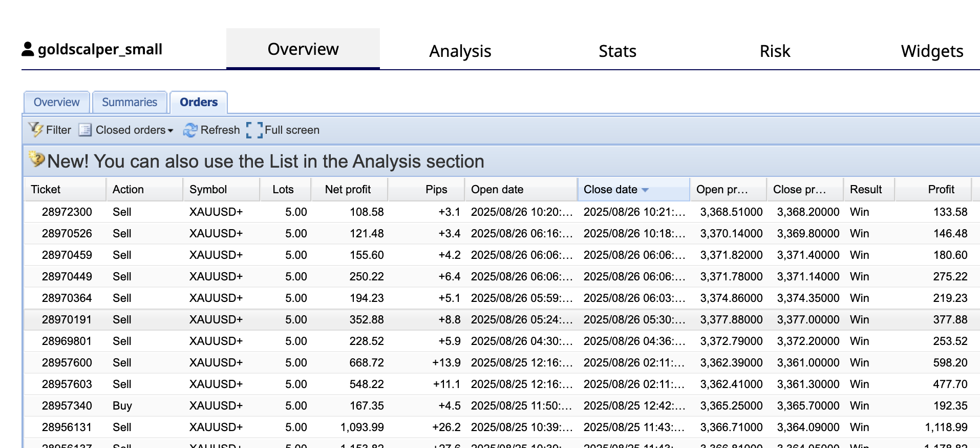Click the lightbulb tip icon
980x448 pixels.
click(36, 159)
